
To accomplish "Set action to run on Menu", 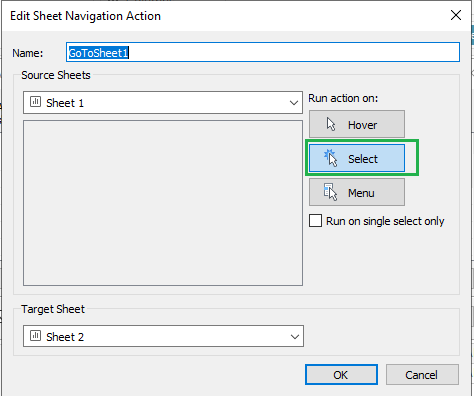I will [x=357, y=192].
